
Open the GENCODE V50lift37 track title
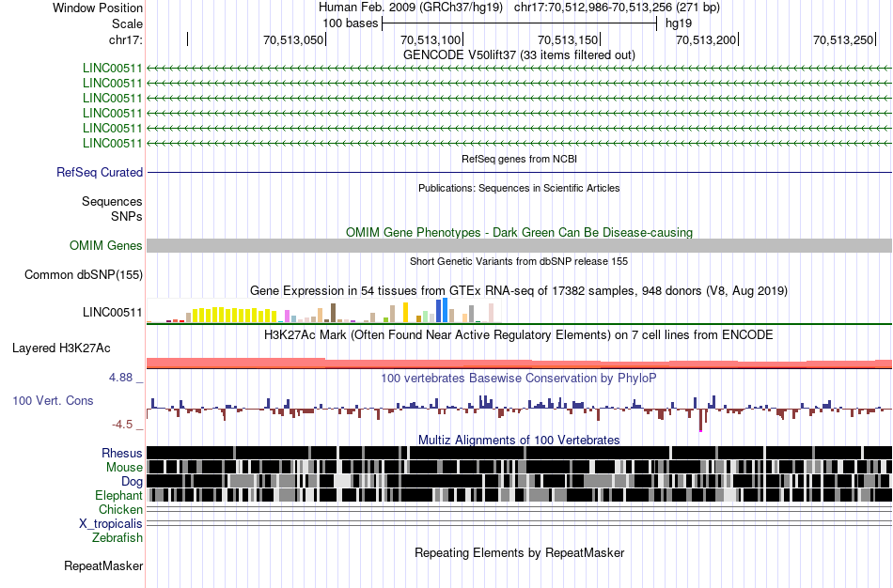click(x=519, y=55)
